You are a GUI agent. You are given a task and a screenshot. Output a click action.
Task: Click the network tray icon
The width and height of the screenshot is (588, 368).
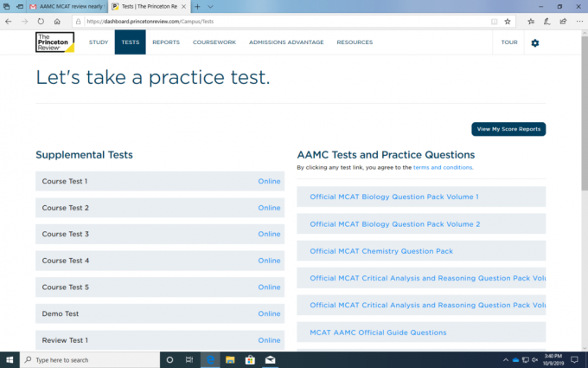click(x=526, y=359)
